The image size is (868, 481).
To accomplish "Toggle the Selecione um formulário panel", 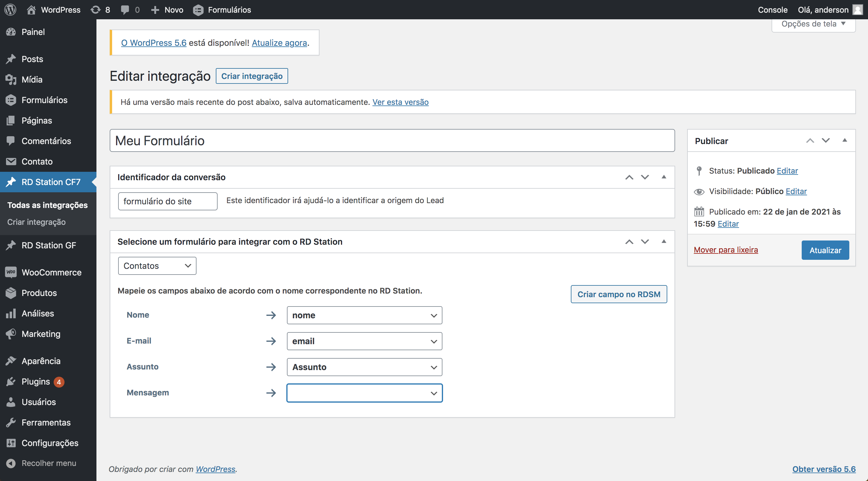I will (x=663, y=241).
